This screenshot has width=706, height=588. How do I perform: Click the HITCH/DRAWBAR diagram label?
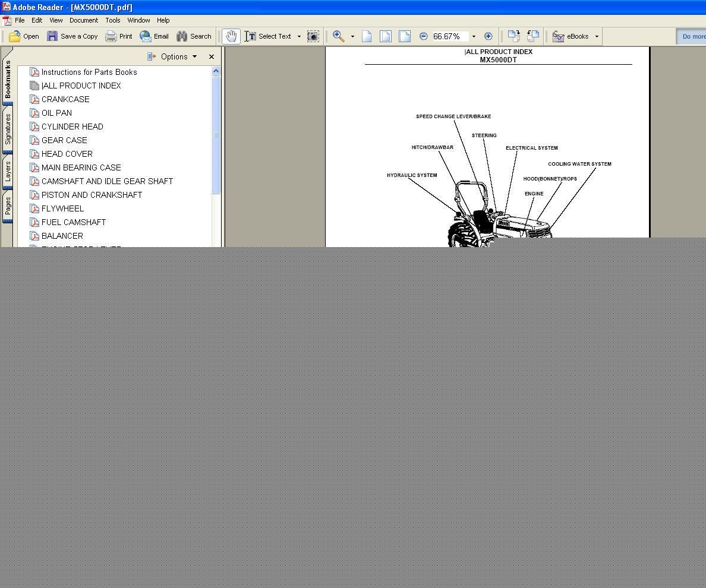click(x=432, y=147)
